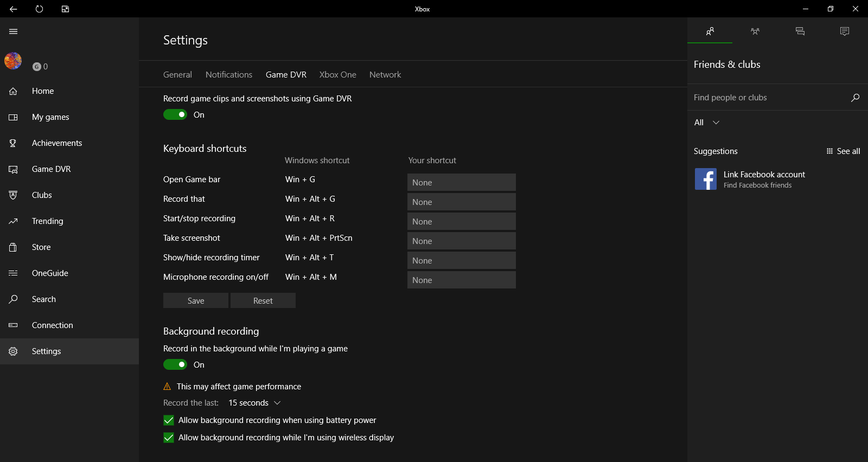Open the Activity alerts icon in right panel
Image resolution: width=868 pixels, height=462 pixels.
coord(845,31)
